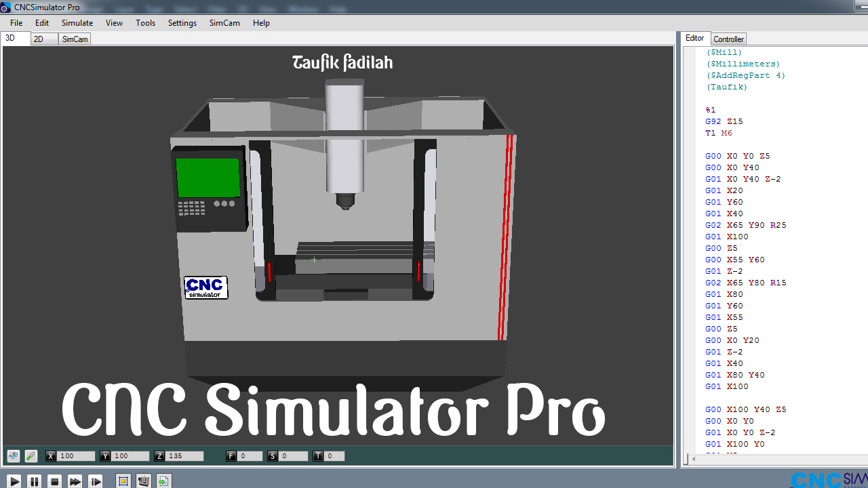Screen dimensions: 868x488
Task: Click the editor horizontal scrollbar left arrow
Action: (694, 460)
